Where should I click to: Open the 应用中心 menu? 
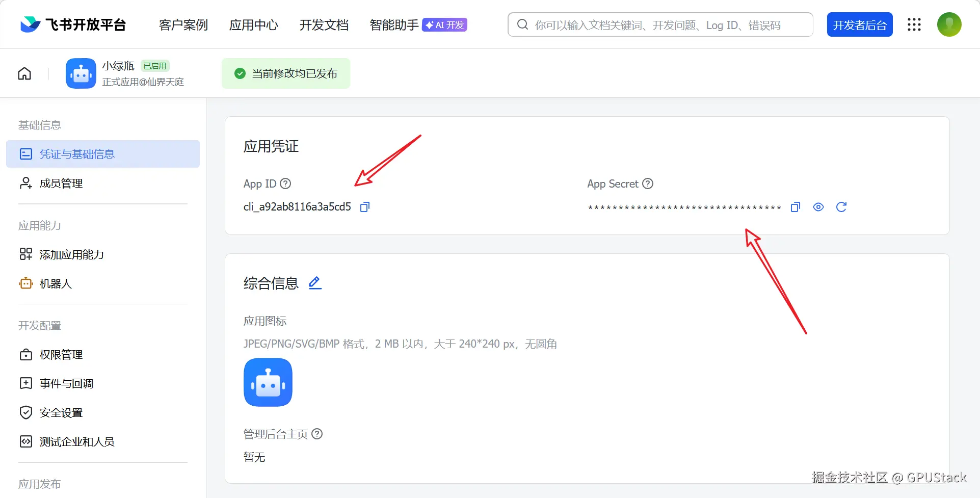point(254,25)
